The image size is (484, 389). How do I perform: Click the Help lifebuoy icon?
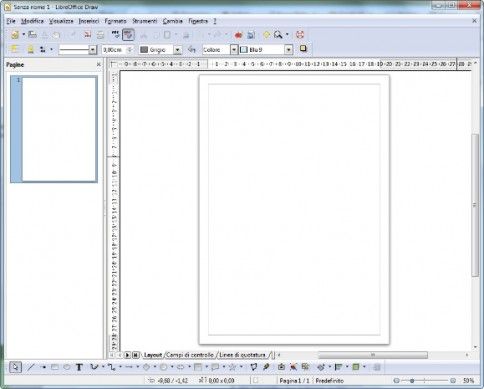[x=300, y=35]
